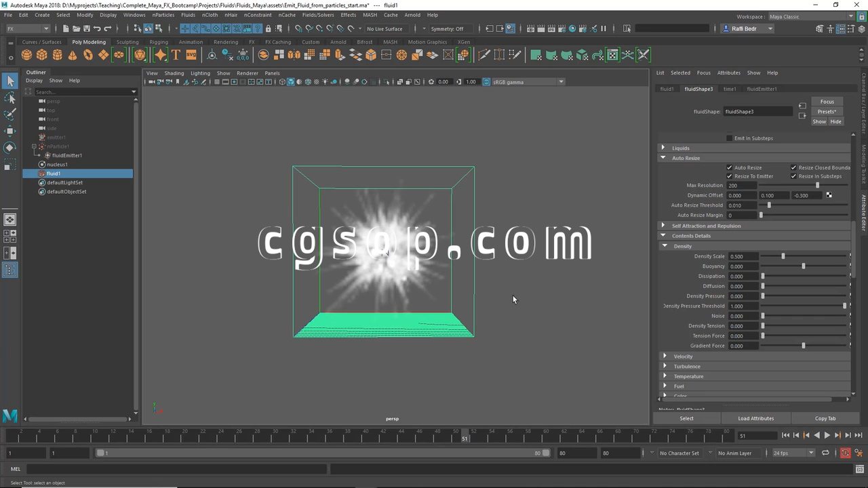The height and width of the screenshot is (488, 868).
Task: Enable Emit In Substeps checkbox
Action: [730, 138]
